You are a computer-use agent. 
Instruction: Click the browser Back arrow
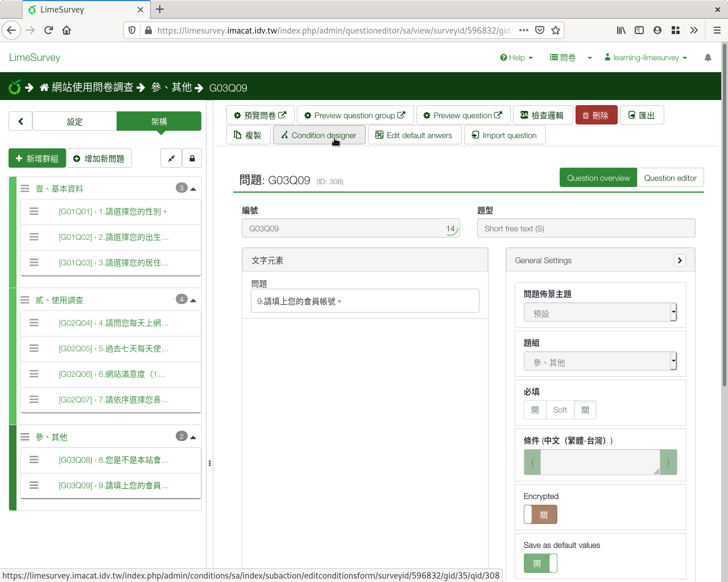click(x=11, y=30)
